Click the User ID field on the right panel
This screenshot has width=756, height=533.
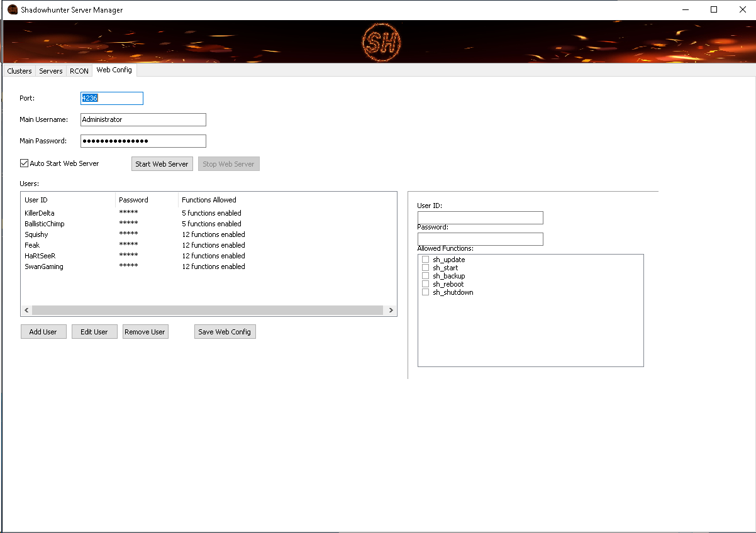pyautogui.click(x=480, y=217)
